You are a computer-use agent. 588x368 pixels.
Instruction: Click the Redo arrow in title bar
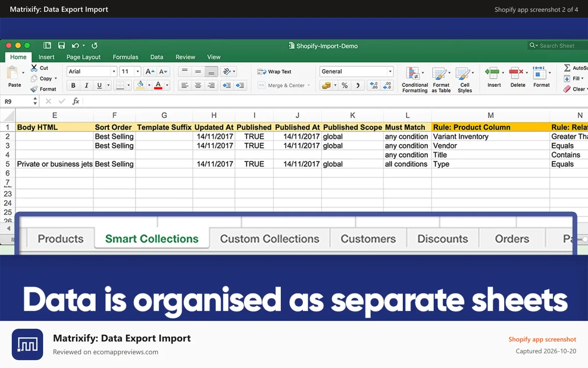point(95,46)
